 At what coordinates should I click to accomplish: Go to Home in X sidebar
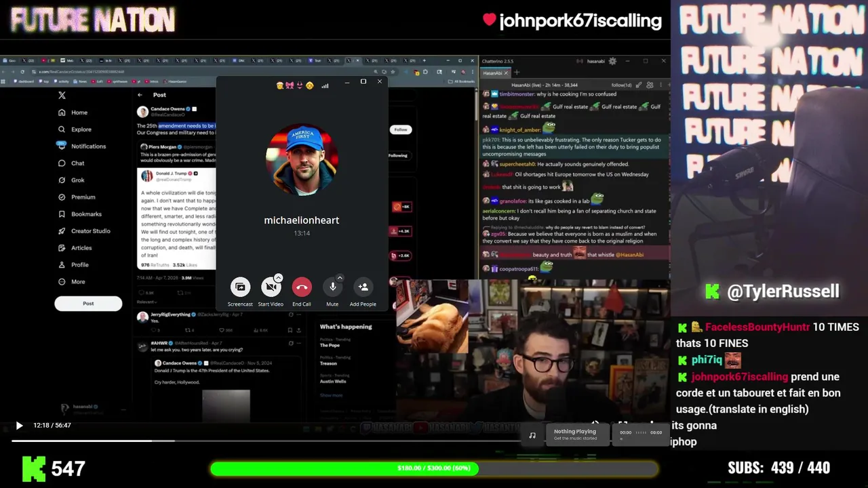coord(73,113)
